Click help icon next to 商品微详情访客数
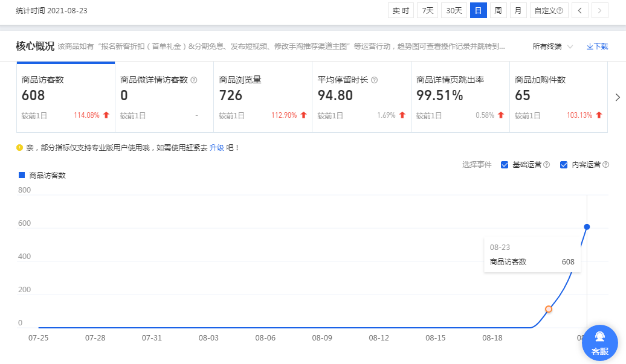 pos(194,80)
